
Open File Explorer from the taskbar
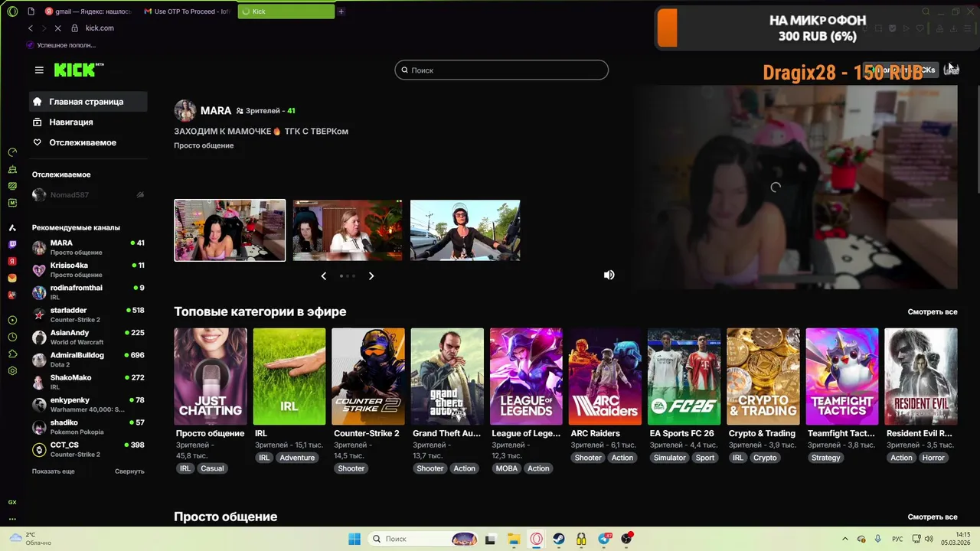tap(514, 539)
